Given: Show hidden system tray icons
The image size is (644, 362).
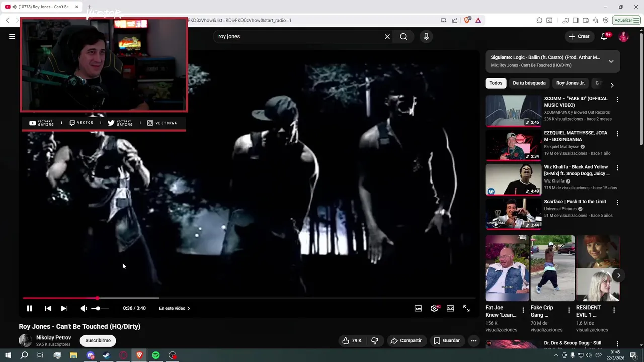Looking at the screenshot, I should (556, 355).
